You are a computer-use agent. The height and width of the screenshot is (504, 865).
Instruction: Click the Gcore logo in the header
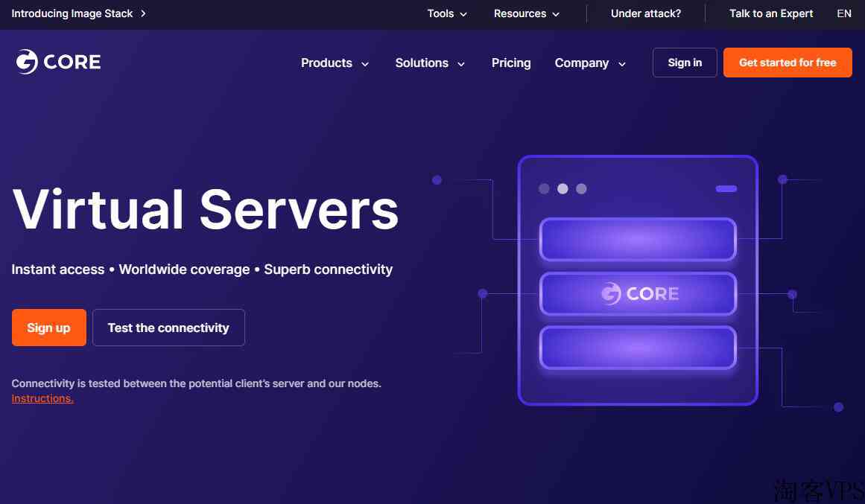(58, 62)
